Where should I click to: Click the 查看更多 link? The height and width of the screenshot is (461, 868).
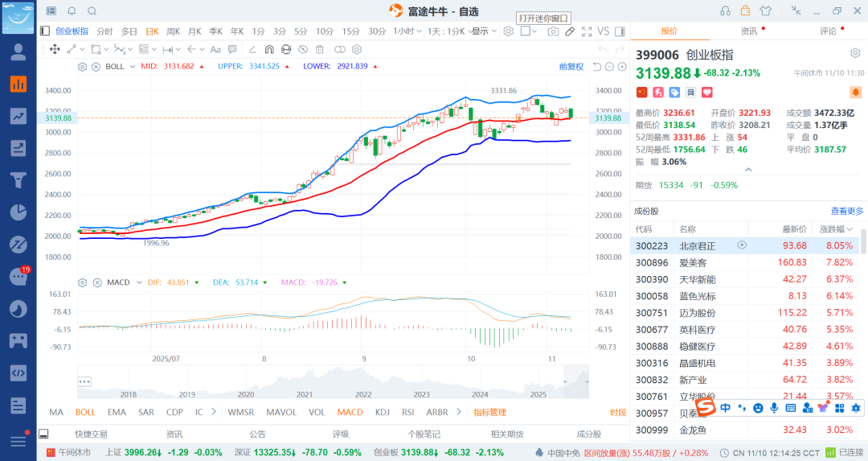[846, 211]
